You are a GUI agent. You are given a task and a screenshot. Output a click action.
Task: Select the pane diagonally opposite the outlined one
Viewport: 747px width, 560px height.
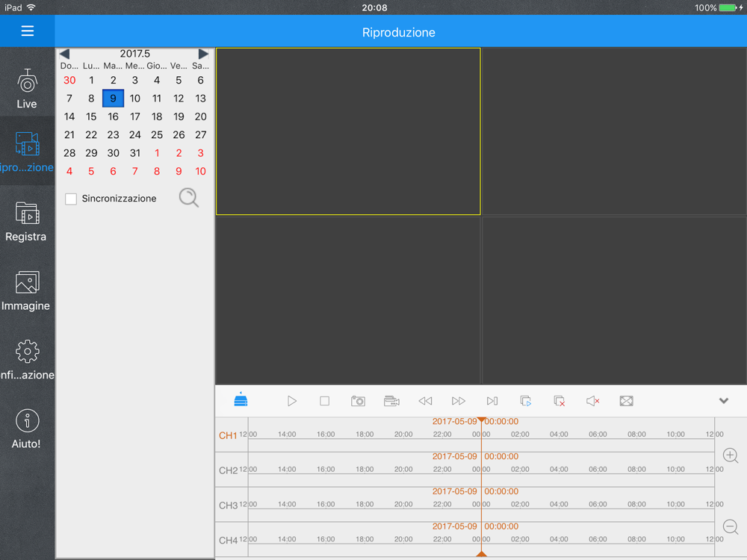tap(615, 300)
